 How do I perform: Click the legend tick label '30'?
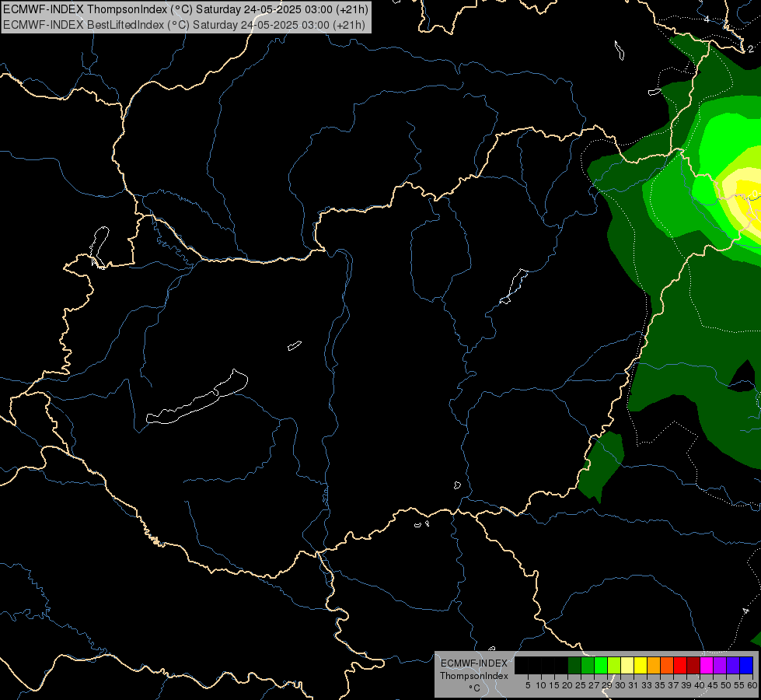click(x=620, y=685)
